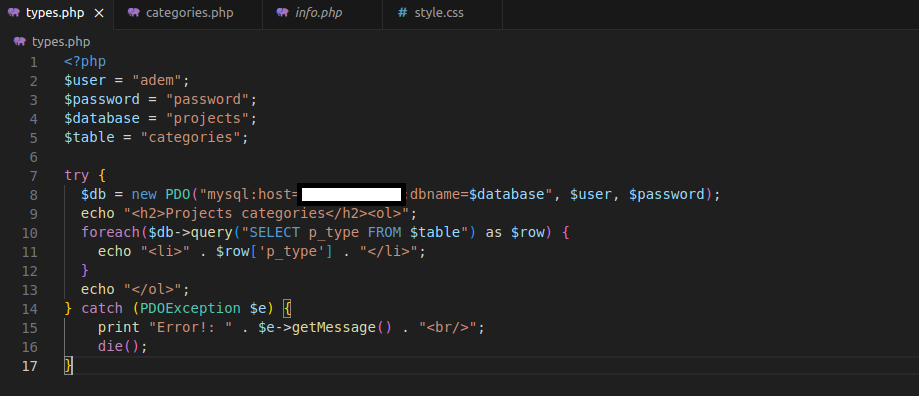
Task: Click the "adem" string value
Action: coord(157,80)
